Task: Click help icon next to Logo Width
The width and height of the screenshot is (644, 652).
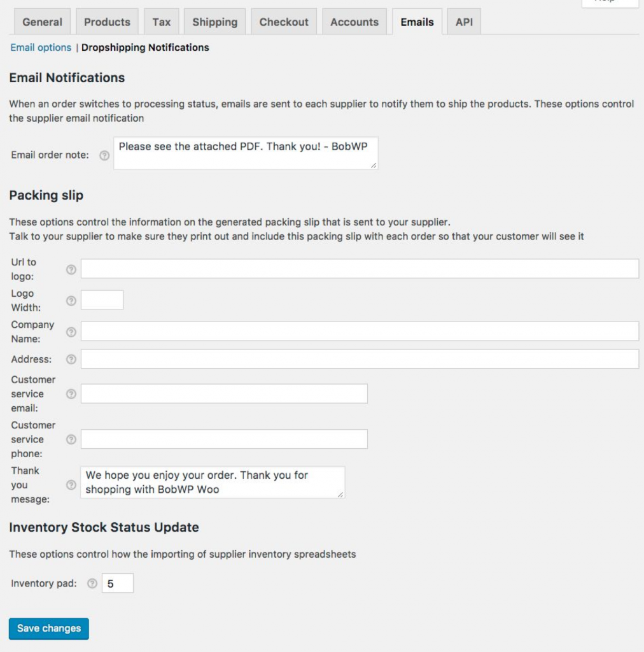Action: pos(71,301)
